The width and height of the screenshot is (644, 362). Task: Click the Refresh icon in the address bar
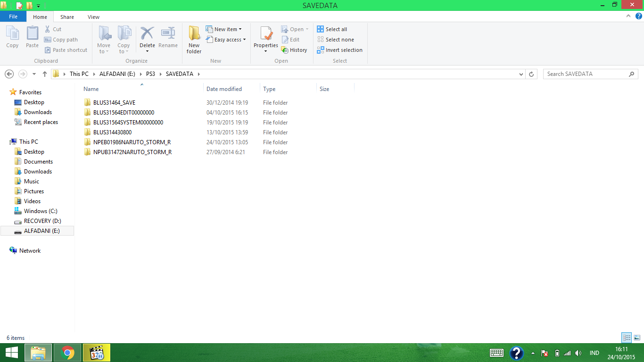(x=531, y=74)
